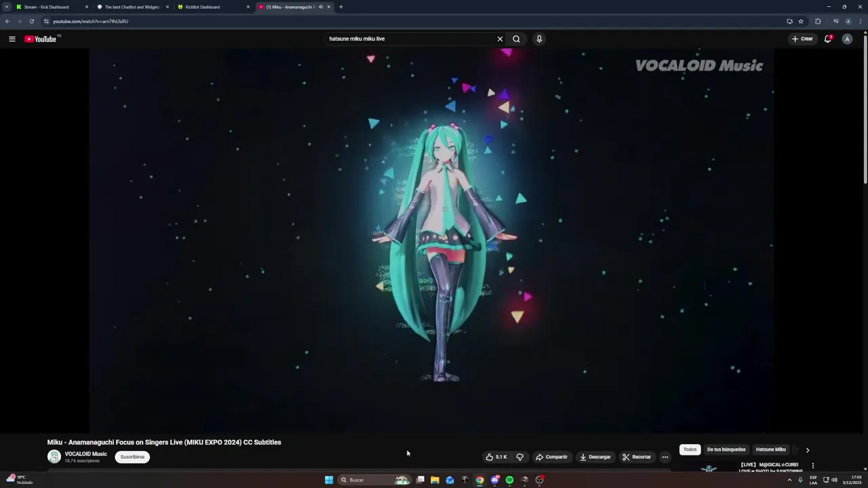The width and height of the screenshot is (868, 488).
Task: Open more actions three-dot menu under video
Action: click(x=665, y=457)
